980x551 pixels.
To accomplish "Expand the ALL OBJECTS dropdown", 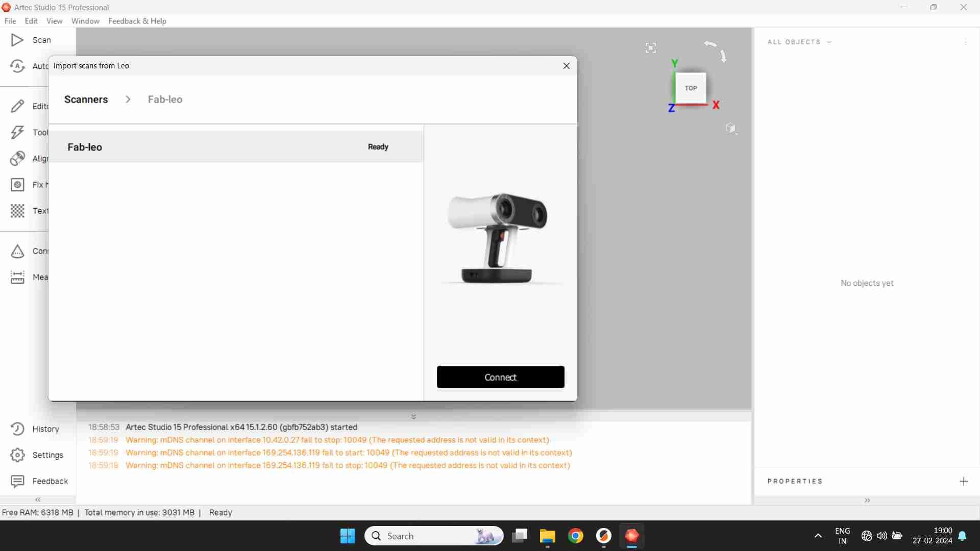I will click(799, 42).
